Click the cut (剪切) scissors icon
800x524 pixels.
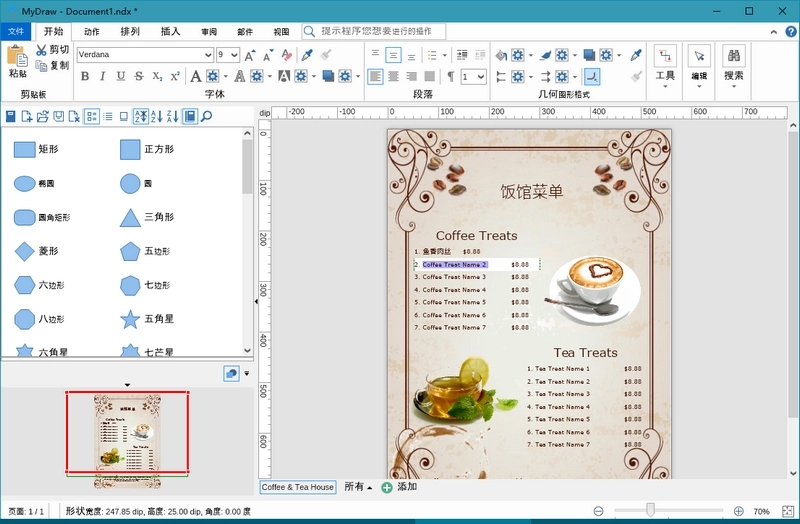click(x=41, y=50)
